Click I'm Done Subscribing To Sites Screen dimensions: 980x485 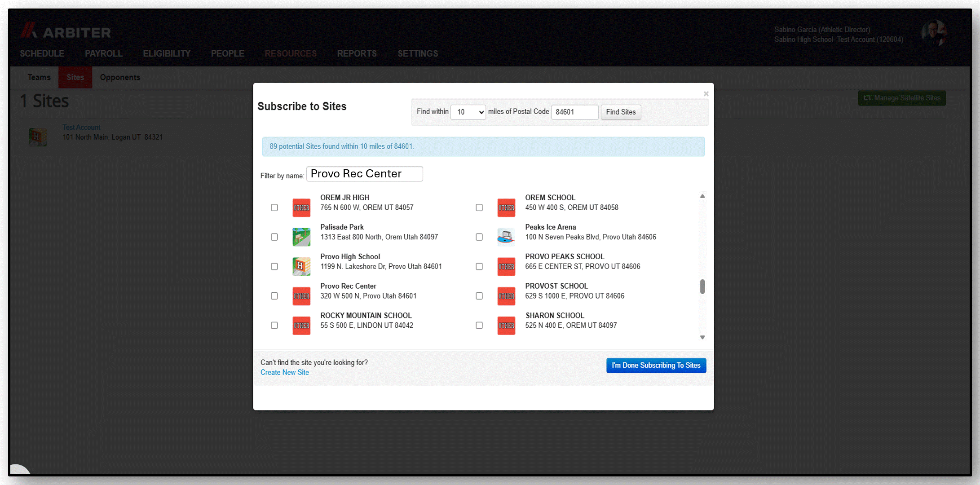[656, 366]
